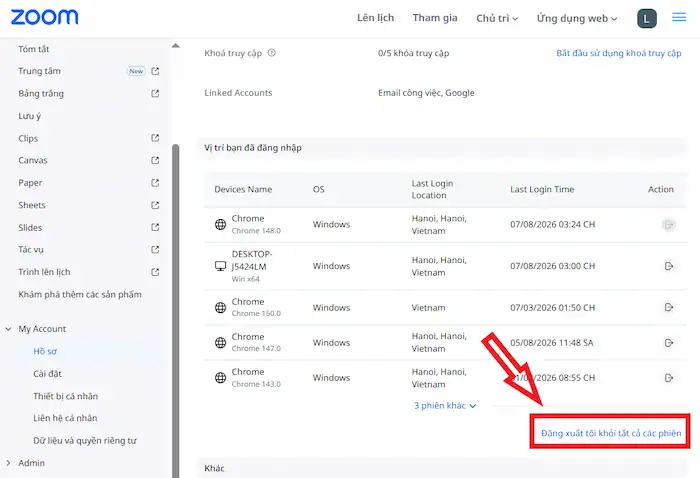Sign out the Chrome 150.0 session
The width and height of the screenshot is (700, 478).
[x=668, y=307]
